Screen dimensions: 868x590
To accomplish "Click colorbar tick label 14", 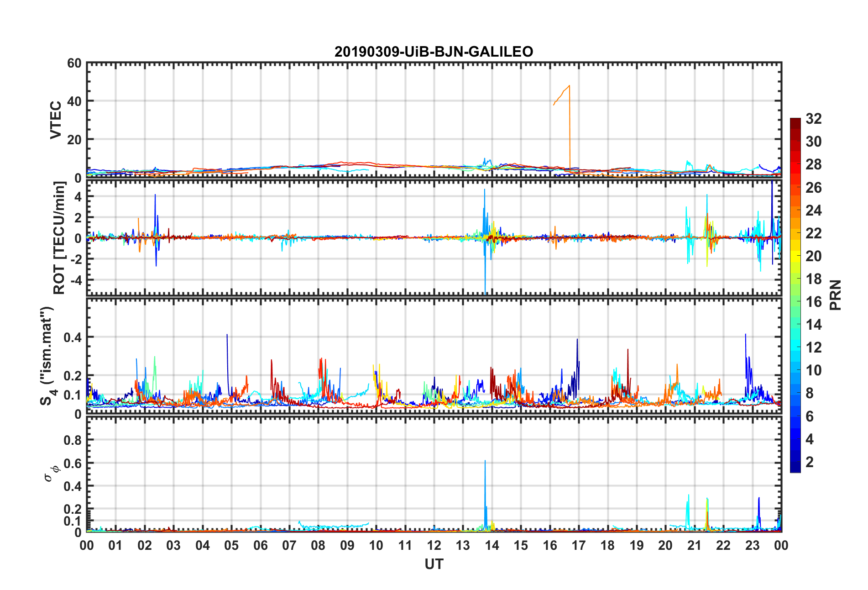I will click(813, 325).
